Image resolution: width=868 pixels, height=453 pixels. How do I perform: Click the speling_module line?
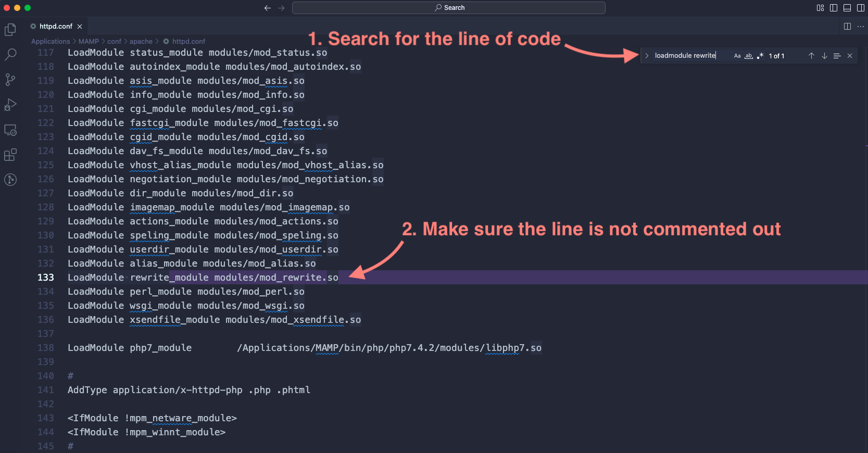(203, 235)
